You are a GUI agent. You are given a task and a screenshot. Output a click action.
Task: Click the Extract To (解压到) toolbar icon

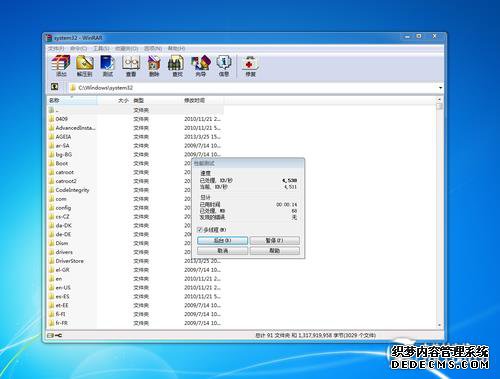(x=84, y=66)
